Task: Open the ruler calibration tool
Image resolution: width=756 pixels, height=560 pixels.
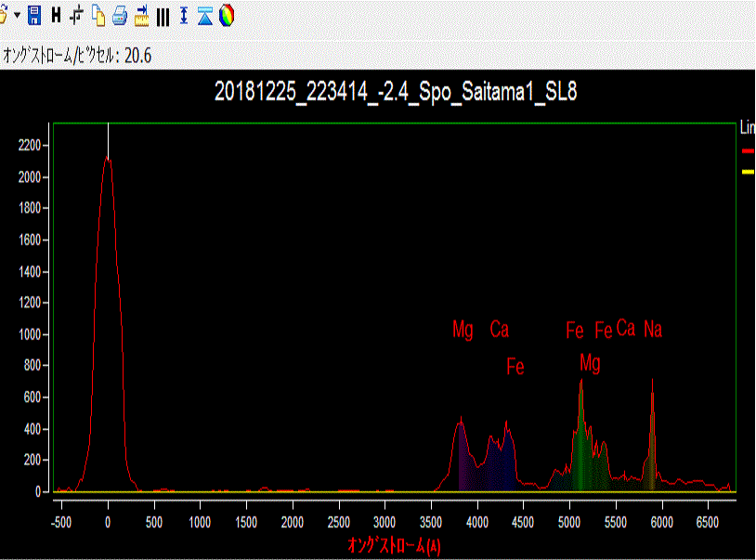Action: click(142, 16)
